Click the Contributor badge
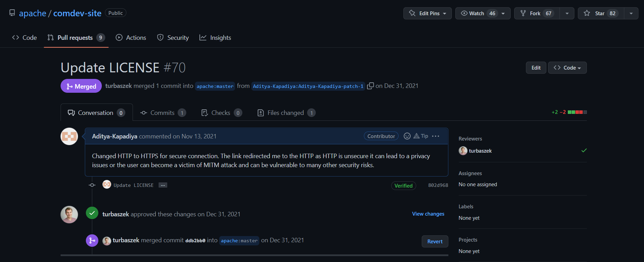The height and width of the screenshot is (262, 644). 381,136
